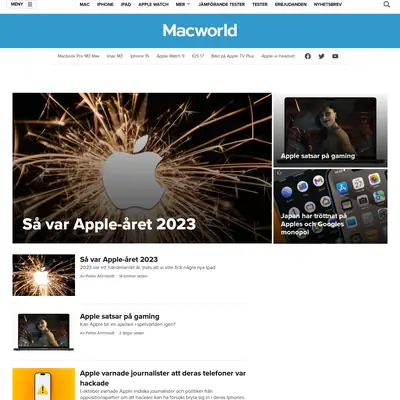The width and height of the screenshot is (400, 400).
Task: Expand the MER dropdown menu
Action: coord(183,4)
